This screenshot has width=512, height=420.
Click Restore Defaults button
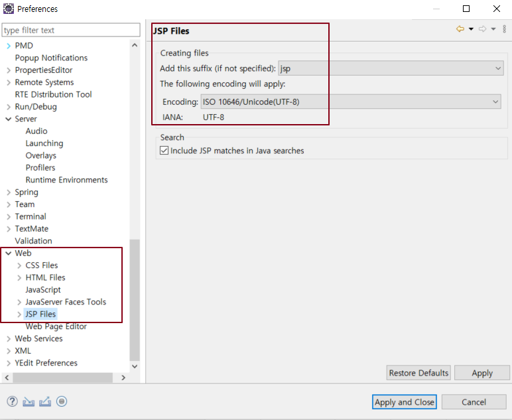[x=418, y=373]
